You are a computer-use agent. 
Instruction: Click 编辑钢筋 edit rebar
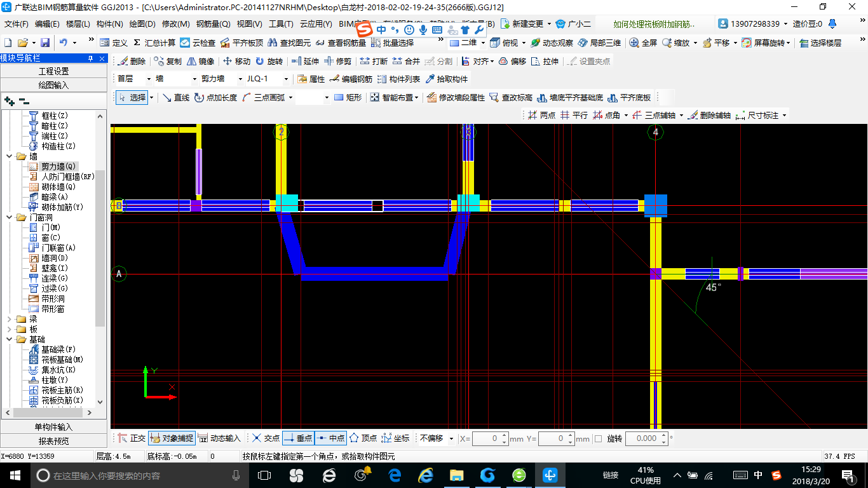(351, 79)
